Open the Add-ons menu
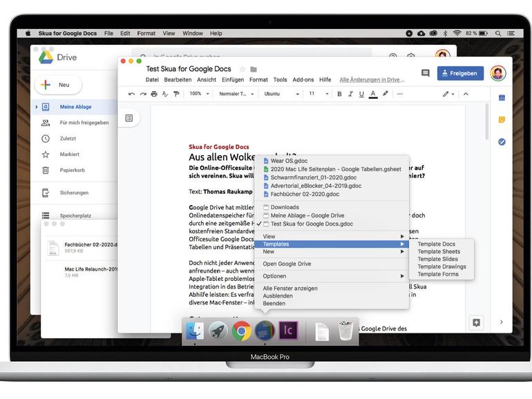Image resolution: width=532 pixels, height=399 pixels. tap(303, 79)
